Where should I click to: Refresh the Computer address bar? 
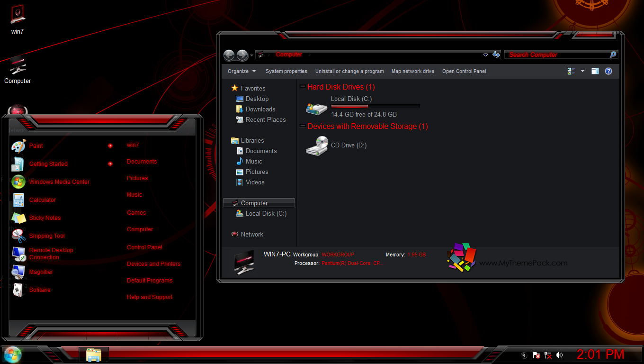pyautogui.click(x=496, y=55)
